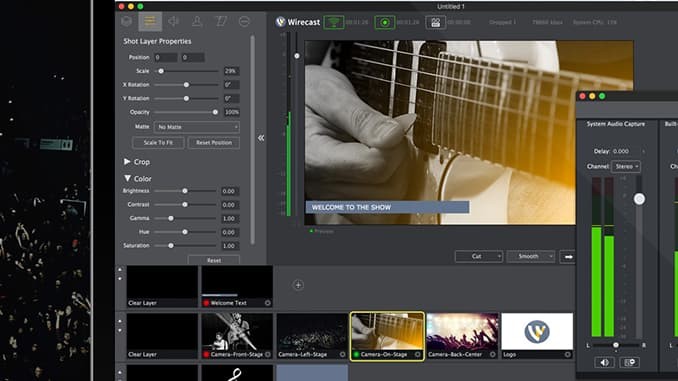Select the Camera-Left-Stage shot thumbnail
678x381 pixels.
click(x=312, y=336)
